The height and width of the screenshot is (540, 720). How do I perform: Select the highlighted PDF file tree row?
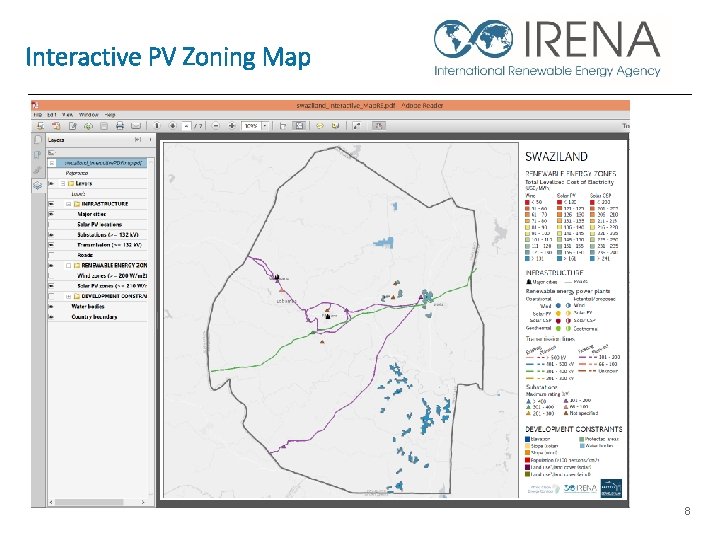[x=97, y=163]
